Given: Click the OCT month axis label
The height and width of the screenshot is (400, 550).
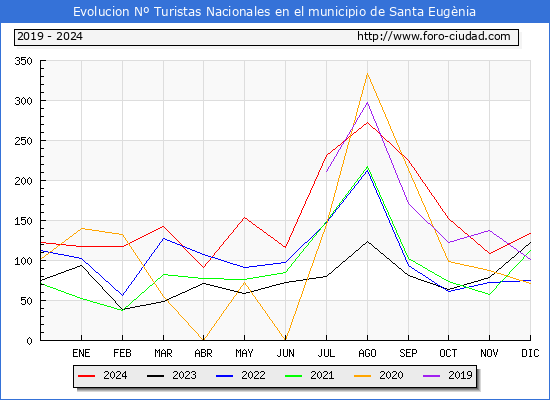Looking at the screenshot, I should tap(448, 353).
